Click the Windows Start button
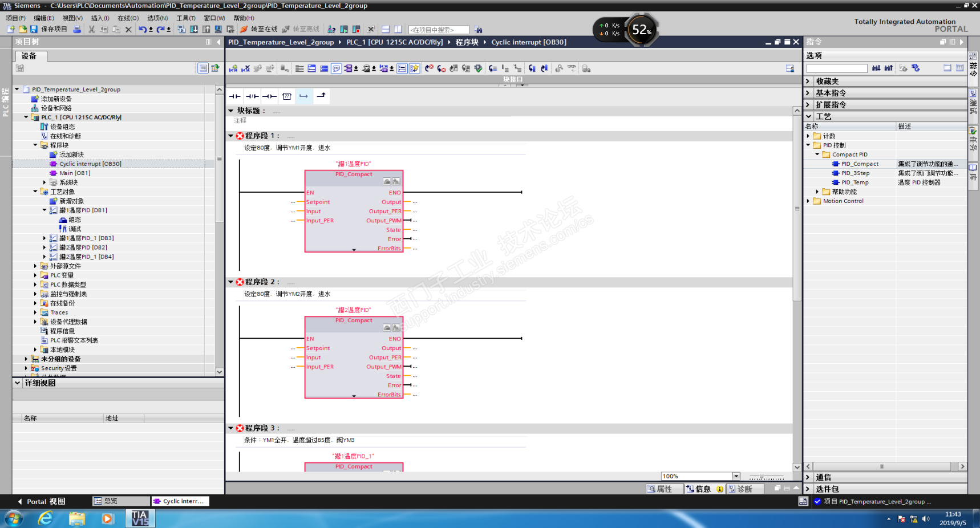This screenshot has height=528, width=980. 13,518
